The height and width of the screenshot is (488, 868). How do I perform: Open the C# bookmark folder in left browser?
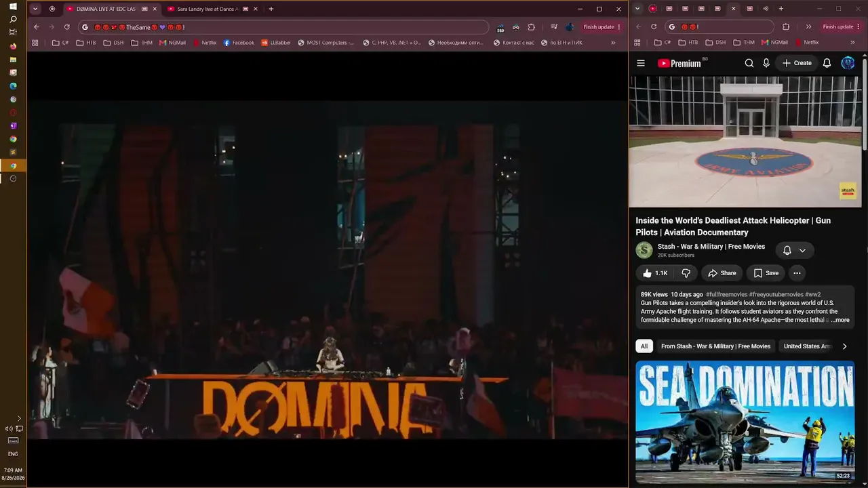pyautogui.click(x=60, y=43)
